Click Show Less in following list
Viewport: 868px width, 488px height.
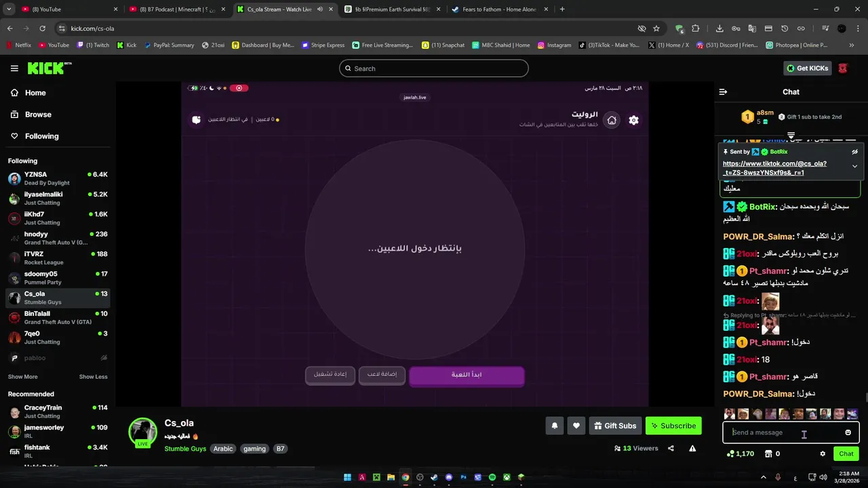(x=94, y=377)
